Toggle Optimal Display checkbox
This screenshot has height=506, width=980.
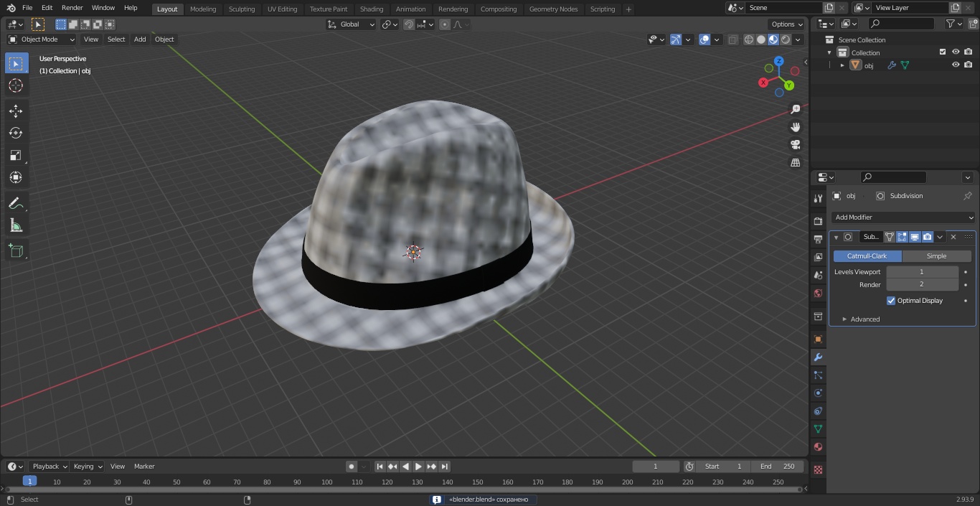(891, 301)
